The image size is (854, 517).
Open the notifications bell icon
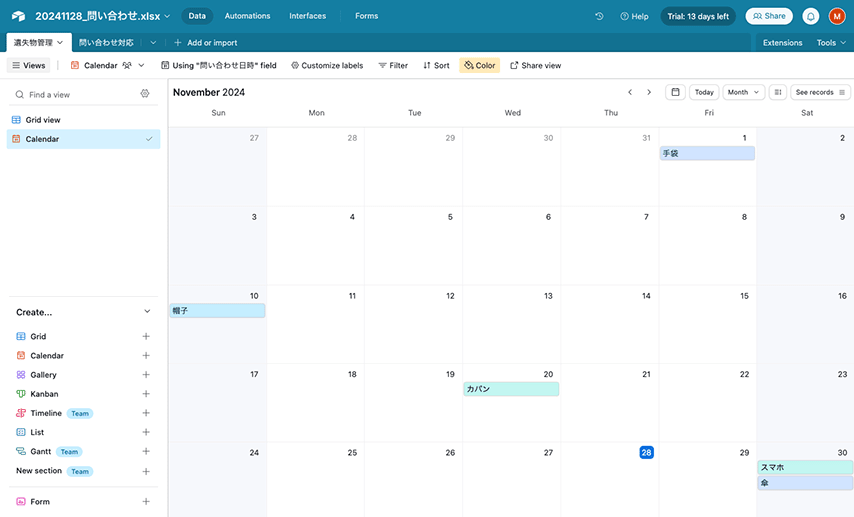[810, 16]
